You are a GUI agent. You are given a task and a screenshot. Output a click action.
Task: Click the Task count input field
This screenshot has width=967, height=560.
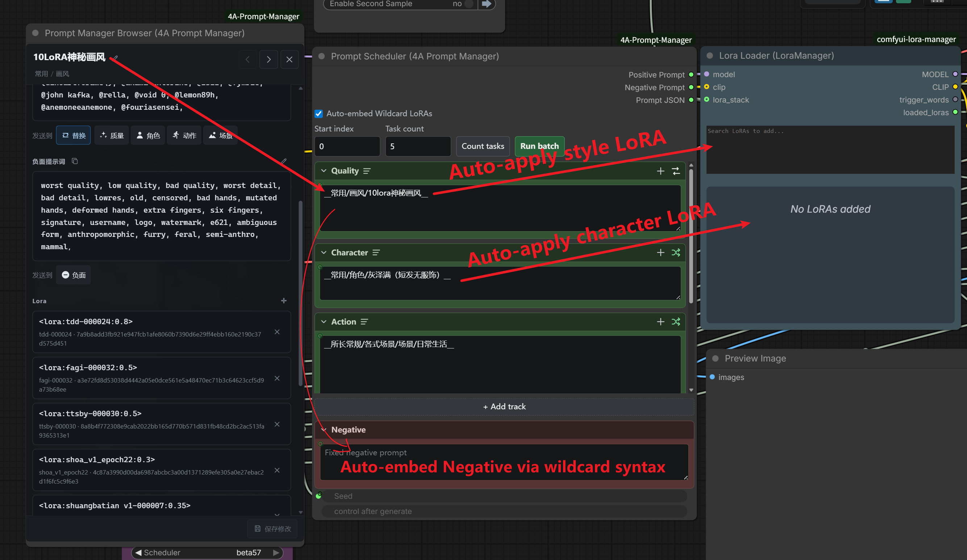point(418,147)
